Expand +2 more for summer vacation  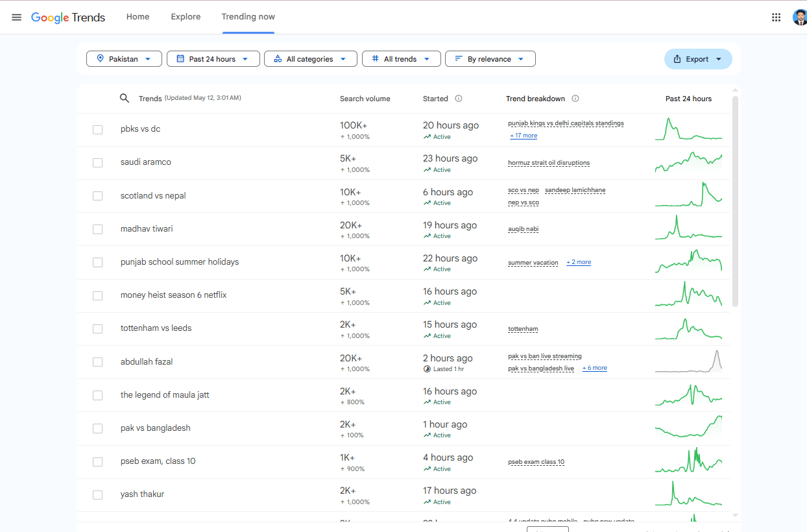pos(579,262)
